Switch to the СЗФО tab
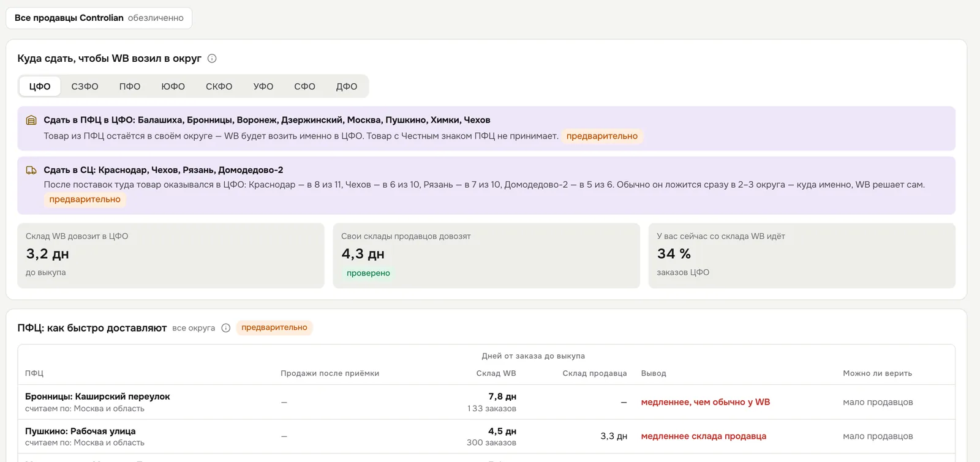This screenshot has width=980, height=462. pos(85,86)
